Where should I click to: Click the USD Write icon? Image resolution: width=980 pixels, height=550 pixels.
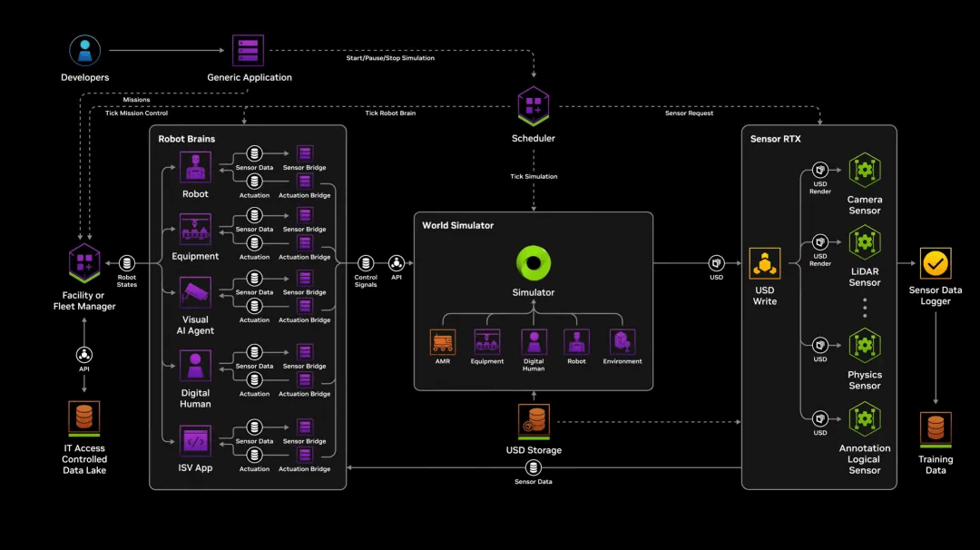pos(765,262)
